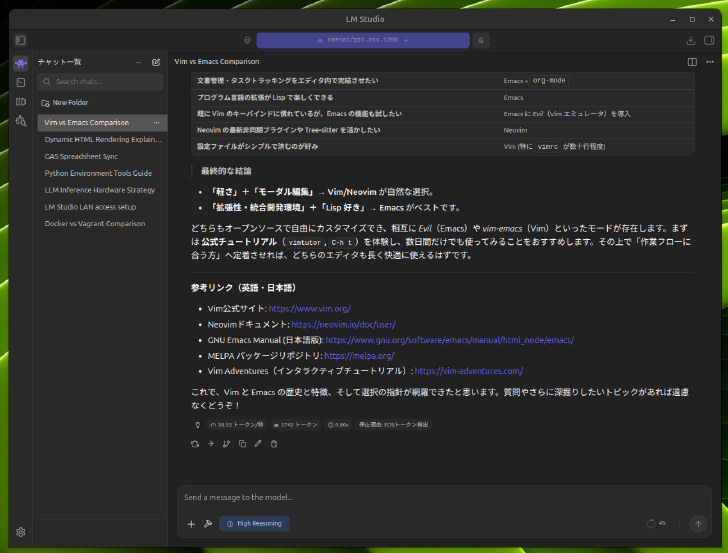The width and height of the screenshot is (728, 553).
Task: Click the 5742 token count chip
Action: click(295, 425)
